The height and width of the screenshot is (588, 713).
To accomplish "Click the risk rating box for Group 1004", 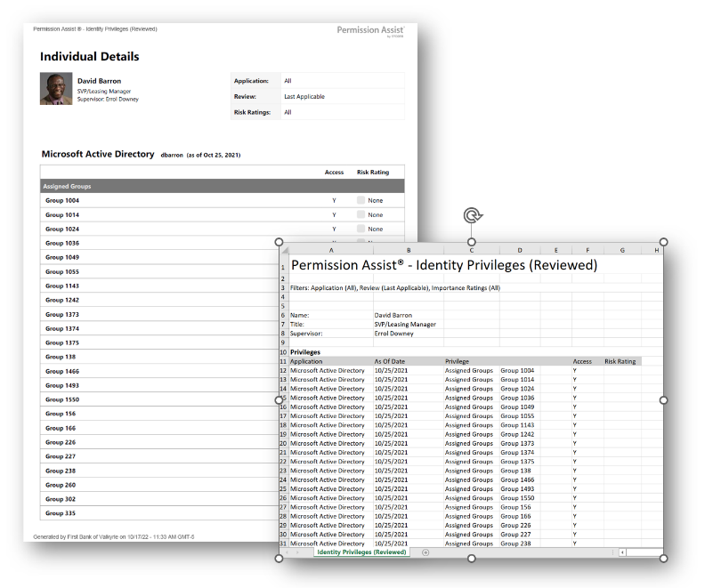I will point(361,201).
